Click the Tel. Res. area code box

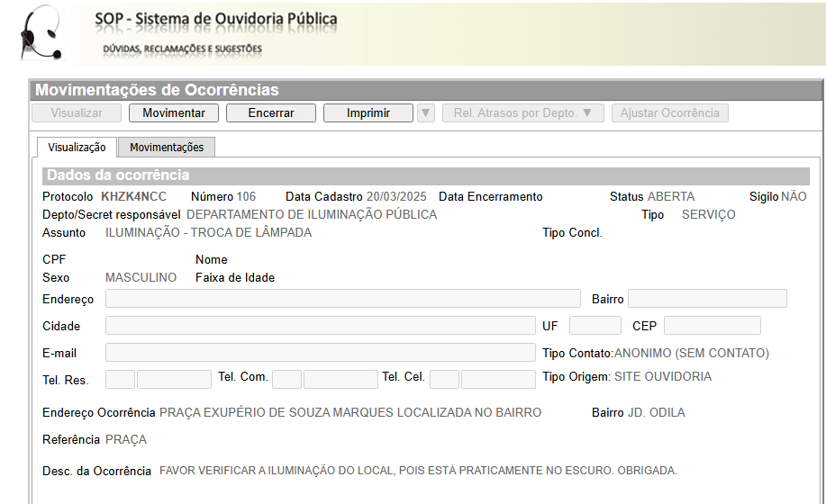[x=121, y=379]
